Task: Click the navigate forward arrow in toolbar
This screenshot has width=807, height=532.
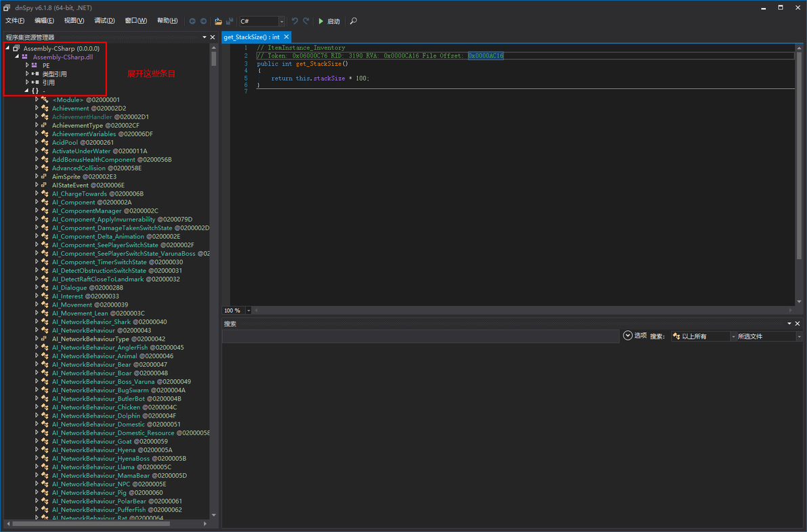Action: [x=203, y=21]
